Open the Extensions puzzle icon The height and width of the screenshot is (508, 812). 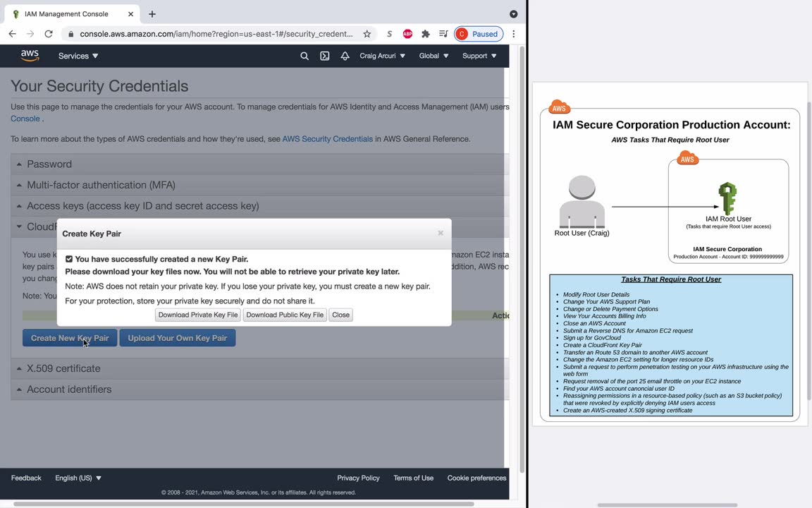[x=426, y=34]
